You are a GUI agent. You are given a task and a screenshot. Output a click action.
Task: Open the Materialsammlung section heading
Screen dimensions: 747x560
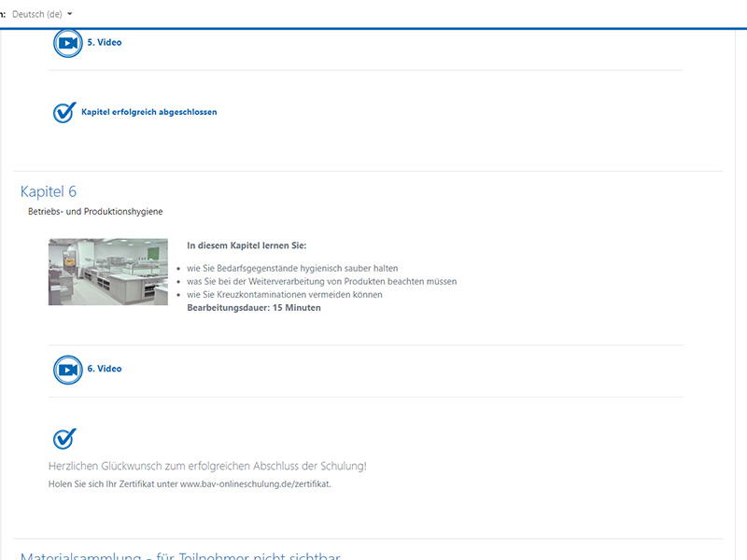(x=180, y=555)
